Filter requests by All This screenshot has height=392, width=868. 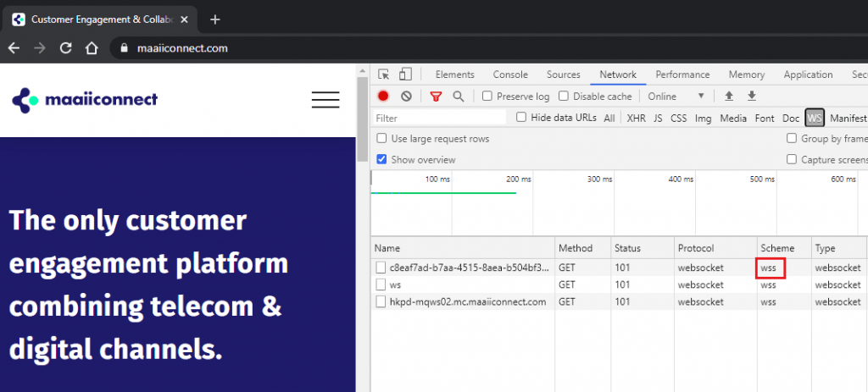point(609,118)
